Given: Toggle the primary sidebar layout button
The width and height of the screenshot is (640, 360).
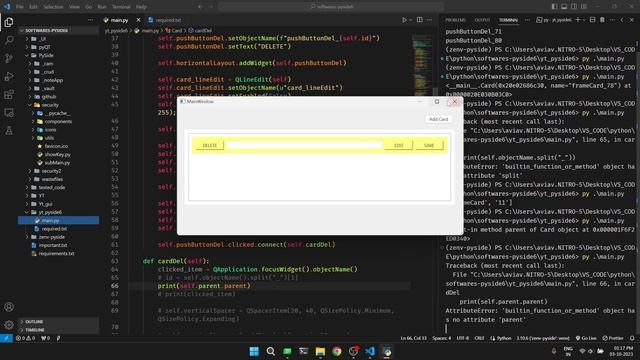Looking at the screenshot, I should pos(554,7).
